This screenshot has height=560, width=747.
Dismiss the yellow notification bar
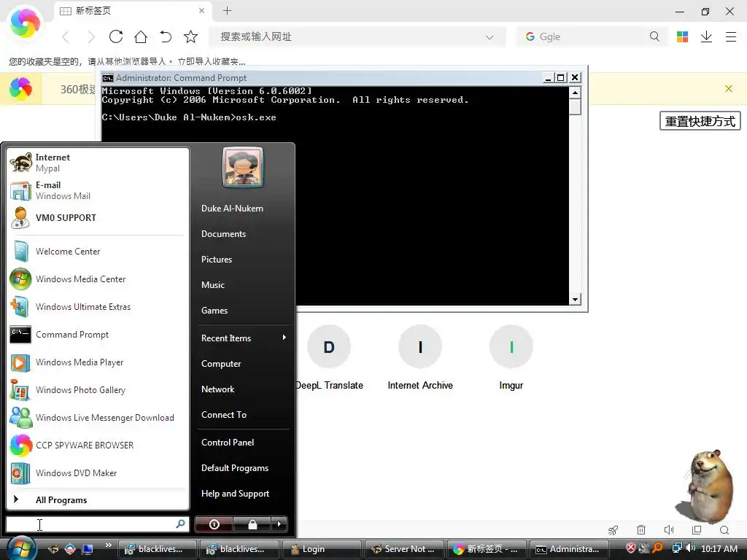coord(729,88)
